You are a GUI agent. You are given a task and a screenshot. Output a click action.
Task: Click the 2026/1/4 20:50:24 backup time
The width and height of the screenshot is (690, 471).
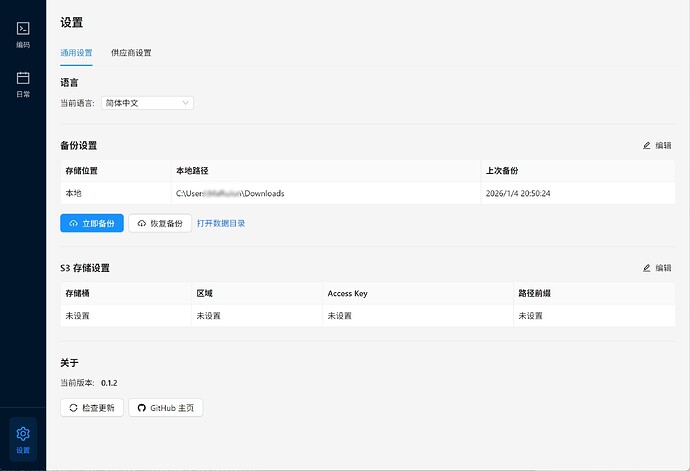coord(518,193)
